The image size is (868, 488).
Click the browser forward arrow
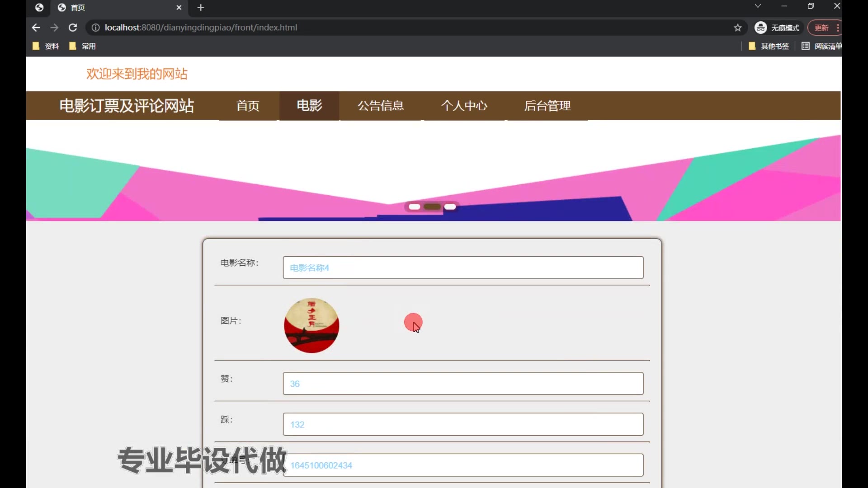(54, 28)
